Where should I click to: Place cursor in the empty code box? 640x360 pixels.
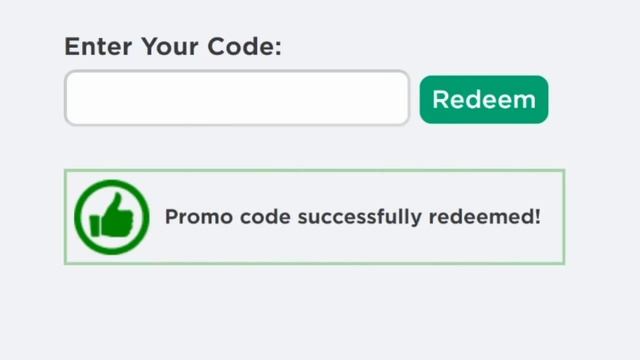(x=237, y=98)
